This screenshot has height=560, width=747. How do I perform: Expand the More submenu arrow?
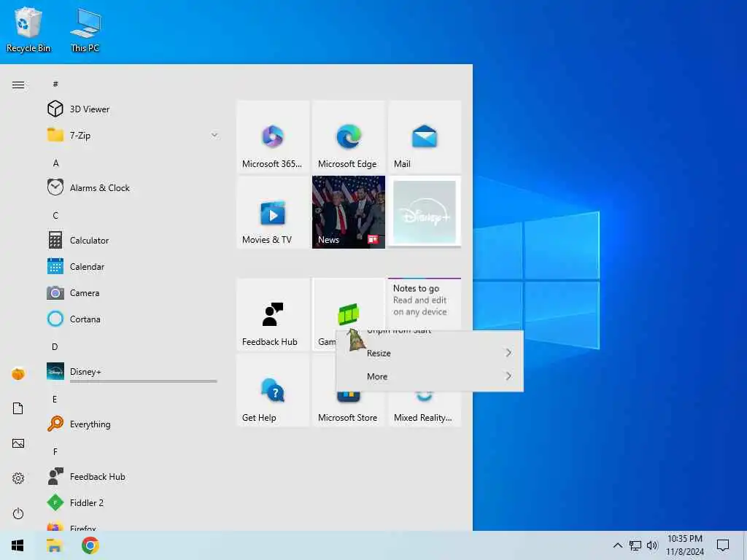(x=508, y=376)
